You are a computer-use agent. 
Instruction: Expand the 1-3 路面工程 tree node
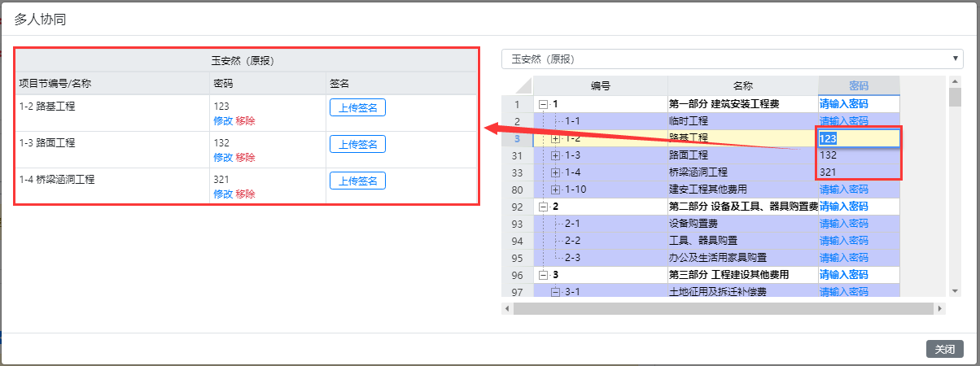click(556, 155)
